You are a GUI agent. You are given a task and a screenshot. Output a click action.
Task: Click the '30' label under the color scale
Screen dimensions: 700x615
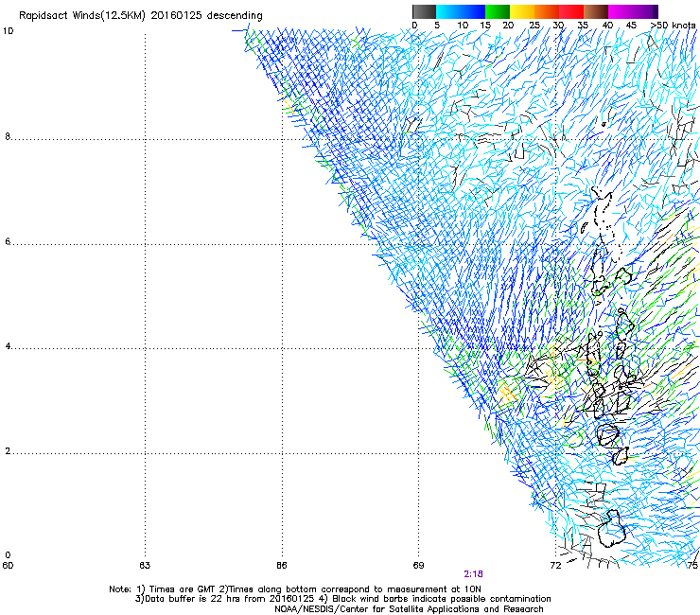(x=558, y=26)
